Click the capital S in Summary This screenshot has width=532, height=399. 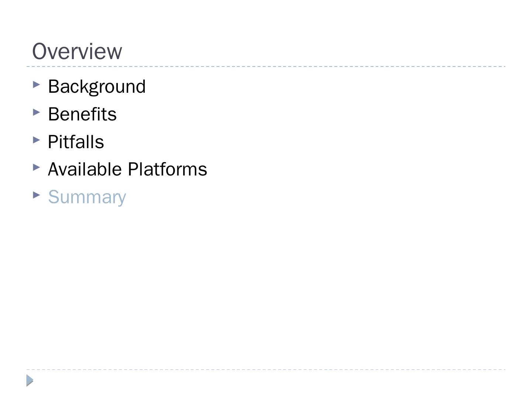pyautogui.click(x=54, y=197)
